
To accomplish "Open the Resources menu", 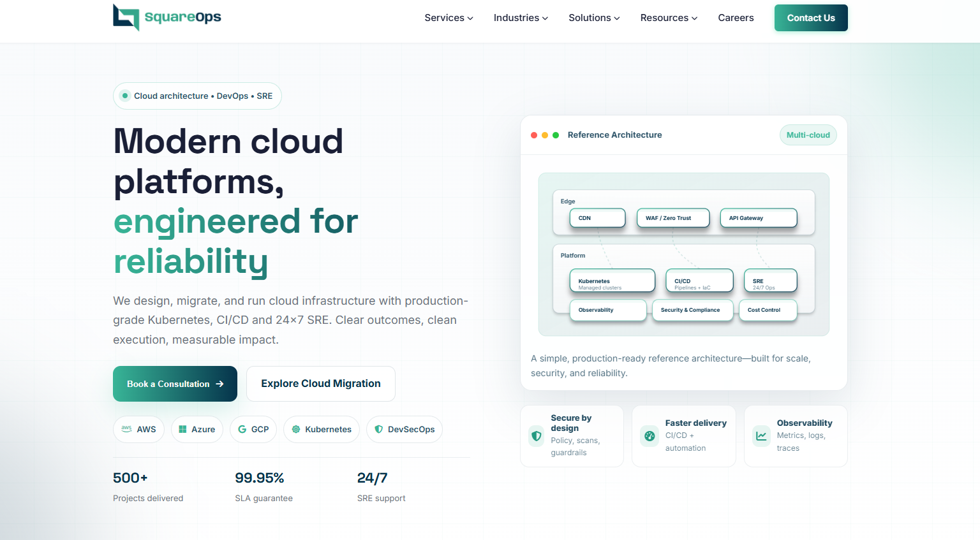I will [x=669, y=18].
